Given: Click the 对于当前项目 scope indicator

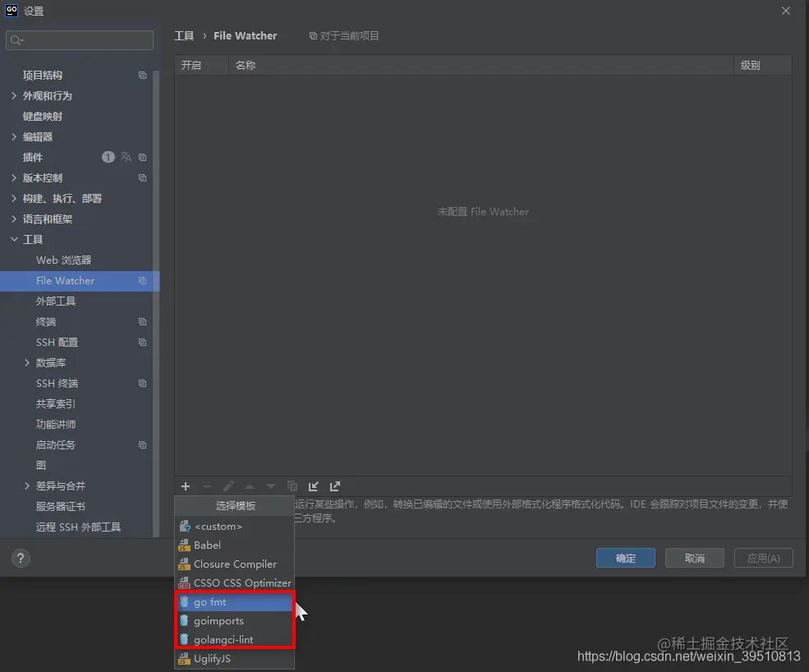Looking at the screenshot, I should (x=343, y=35).
